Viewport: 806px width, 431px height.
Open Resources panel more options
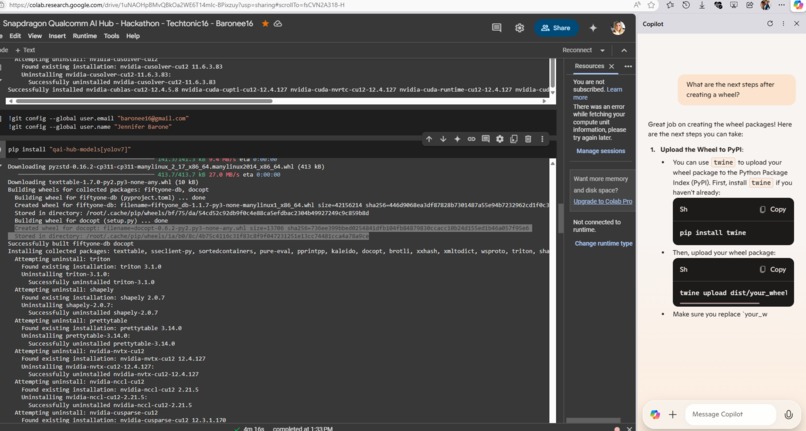pyautogui.click(x=628, y=66)
